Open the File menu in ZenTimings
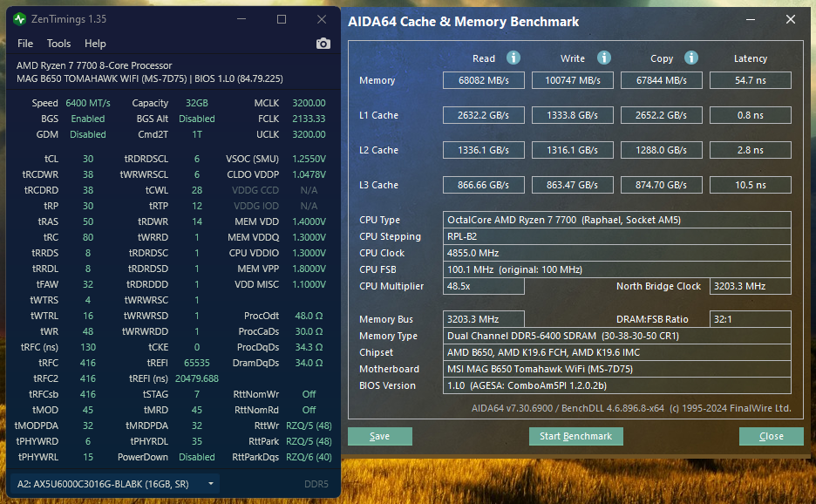The height and width of the screenshot is (504, 816). 25,44
